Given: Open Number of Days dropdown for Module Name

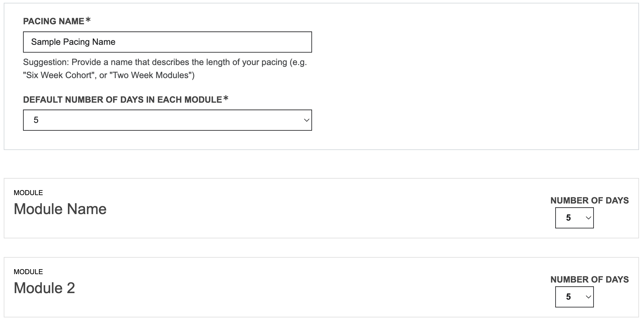Looking at the screenshot, I should point(574,218).
